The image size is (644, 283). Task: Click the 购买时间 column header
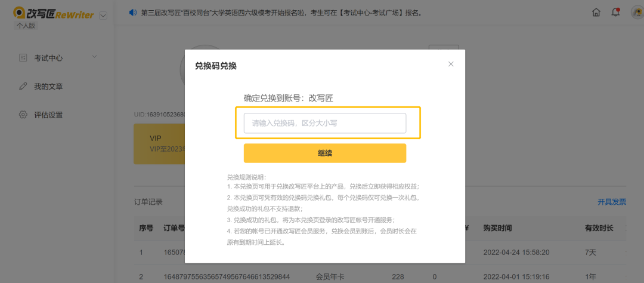pyautogui.click(x=497, y=228)
